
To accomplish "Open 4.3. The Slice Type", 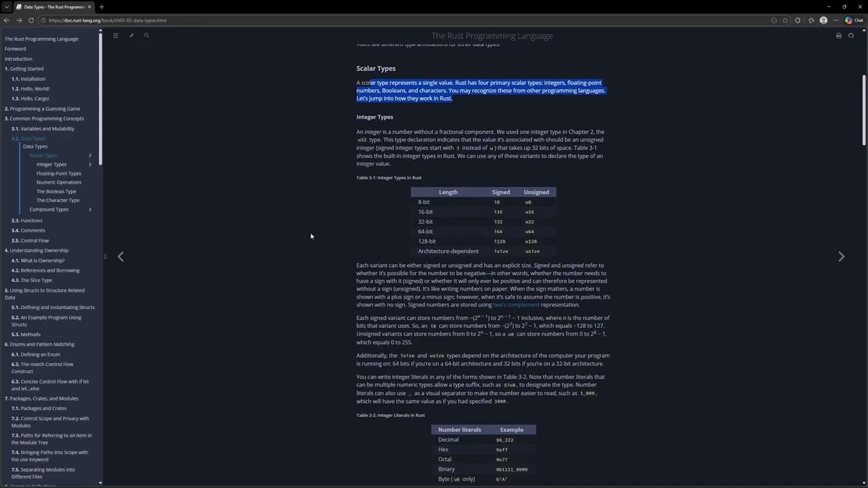I will [x=32, y=280].
